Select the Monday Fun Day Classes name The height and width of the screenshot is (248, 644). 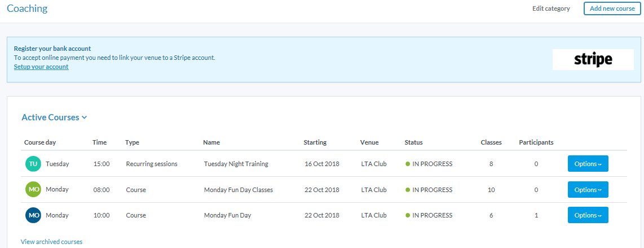238,190
